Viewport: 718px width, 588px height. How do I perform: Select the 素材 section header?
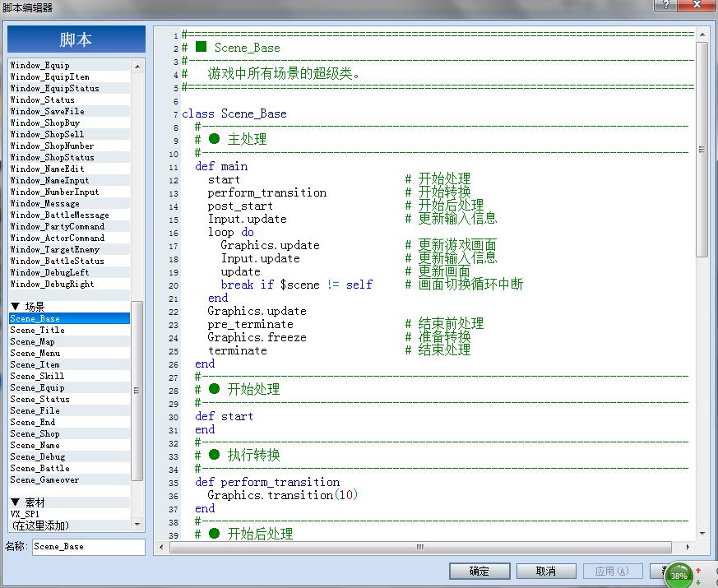tap(70, 502)
